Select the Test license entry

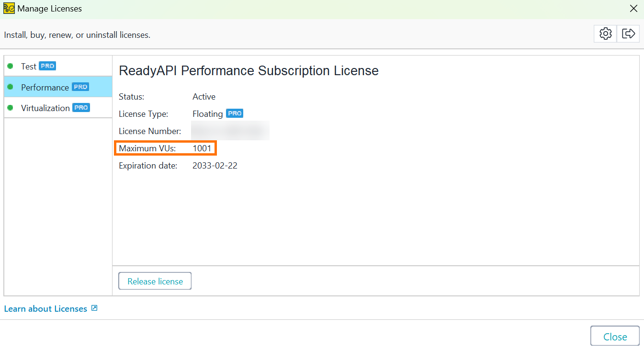(29, 66)
